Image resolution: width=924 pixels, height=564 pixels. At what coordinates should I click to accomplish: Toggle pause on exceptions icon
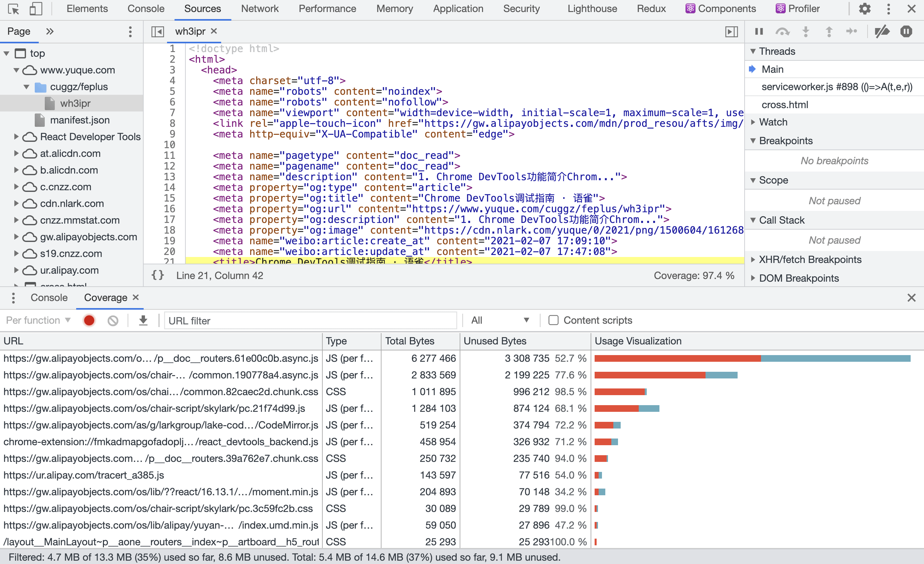click(x=906, y=31)
